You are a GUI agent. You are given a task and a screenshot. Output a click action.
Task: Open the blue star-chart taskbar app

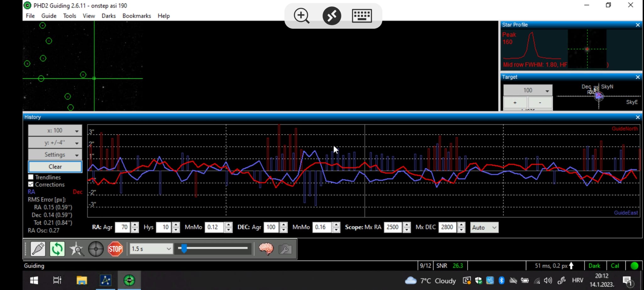coord(106,280)
